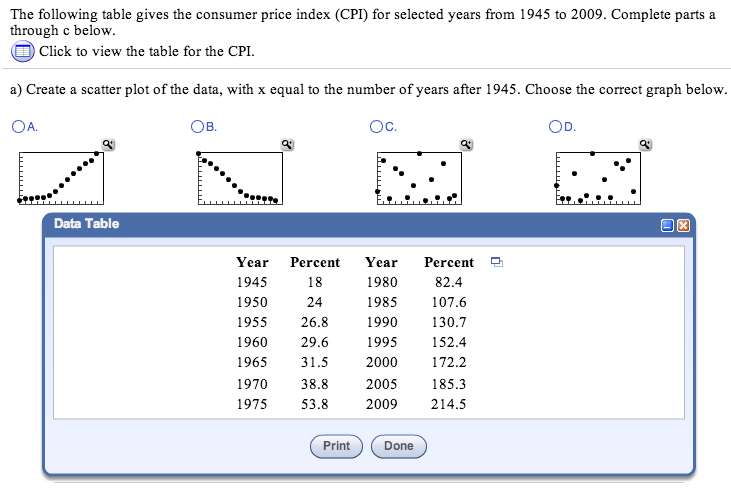
Task: Click the Data Table title bar
Action: point(350,224)
